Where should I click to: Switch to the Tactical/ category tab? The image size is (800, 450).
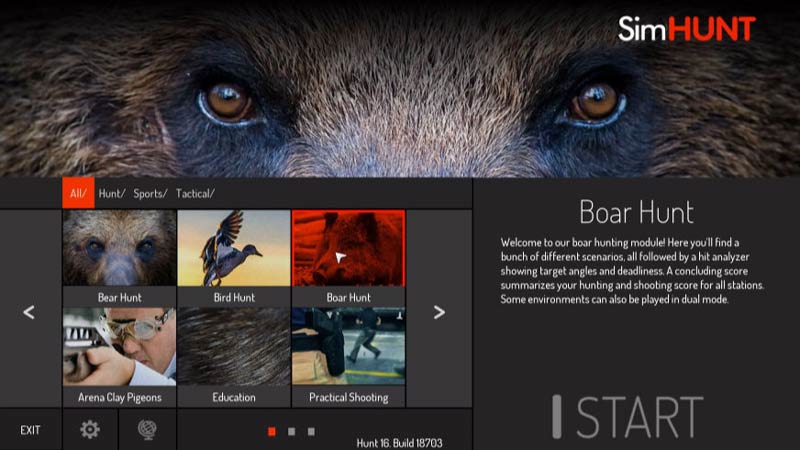(x=195, y=193)
